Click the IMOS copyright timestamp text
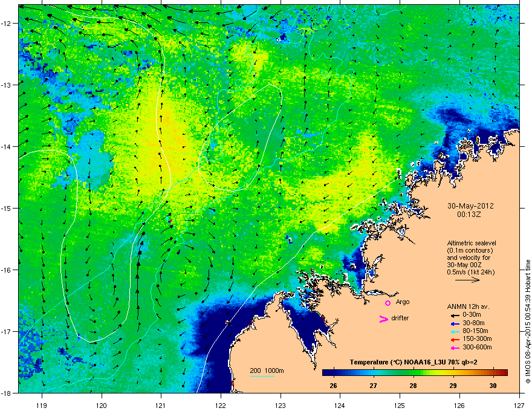Screen dimensions: 532x411 coord(528,322)
